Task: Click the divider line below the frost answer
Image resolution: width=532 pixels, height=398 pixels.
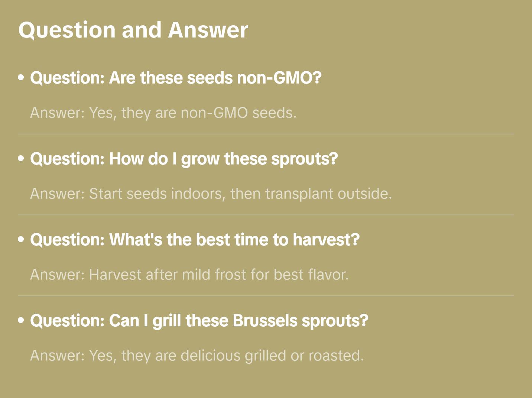Action: pos(266,296)
